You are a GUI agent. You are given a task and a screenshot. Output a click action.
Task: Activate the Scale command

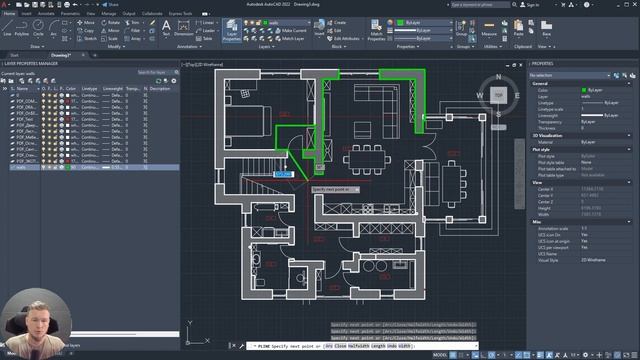(109, 39)
